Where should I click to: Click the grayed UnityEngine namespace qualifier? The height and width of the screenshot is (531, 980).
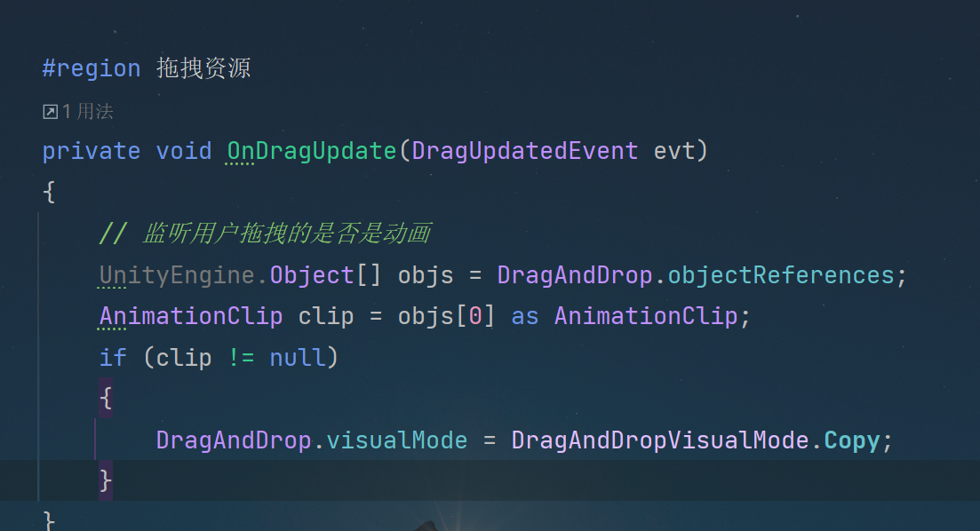click(x=176, y=275)
